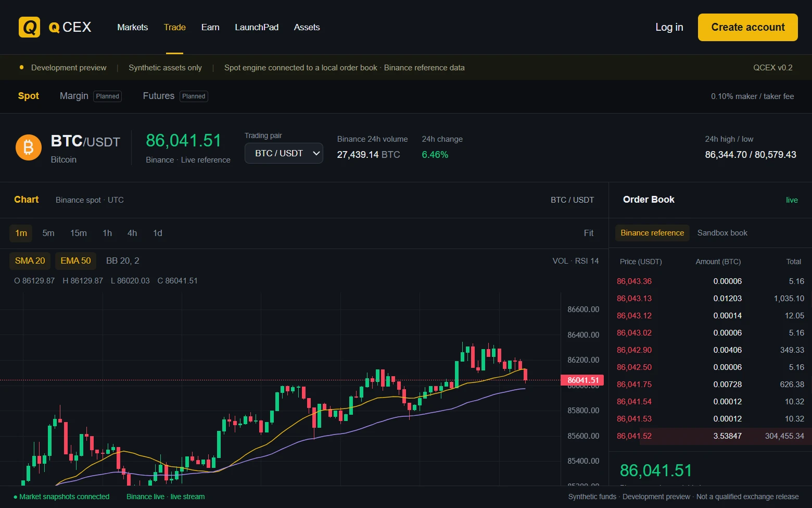Select the Sandbox book tab
Screen dimensions: 812x508
point(722,233)
